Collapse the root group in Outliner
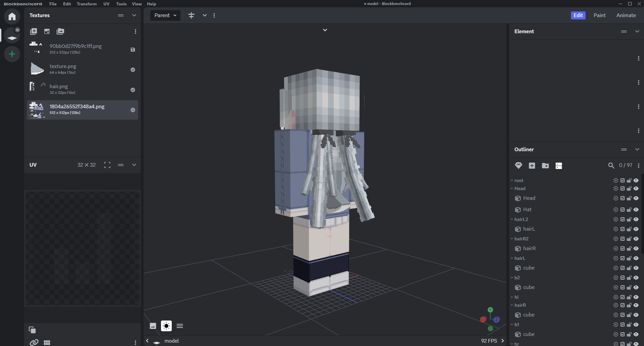Screen dimensions: 644x346 pyautogui.click(x=512, y=180)
